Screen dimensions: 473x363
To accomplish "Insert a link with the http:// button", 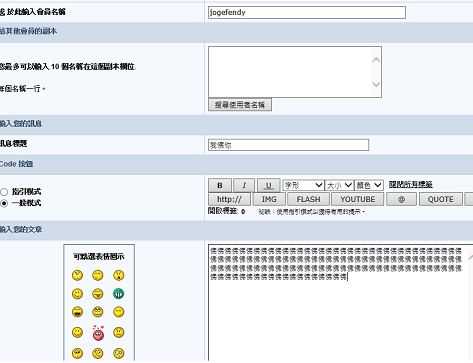I will tap(229, 199).
